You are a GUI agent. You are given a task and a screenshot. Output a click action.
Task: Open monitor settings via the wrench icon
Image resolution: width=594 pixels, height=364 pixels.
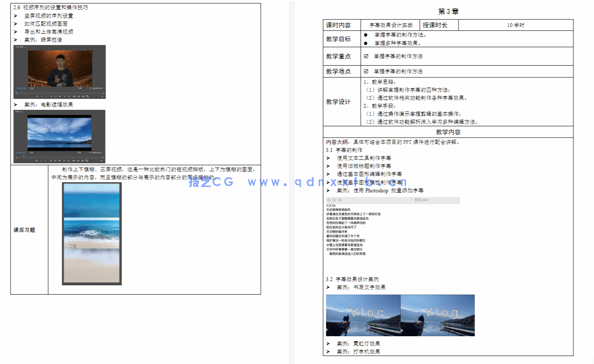coord(90,88)
